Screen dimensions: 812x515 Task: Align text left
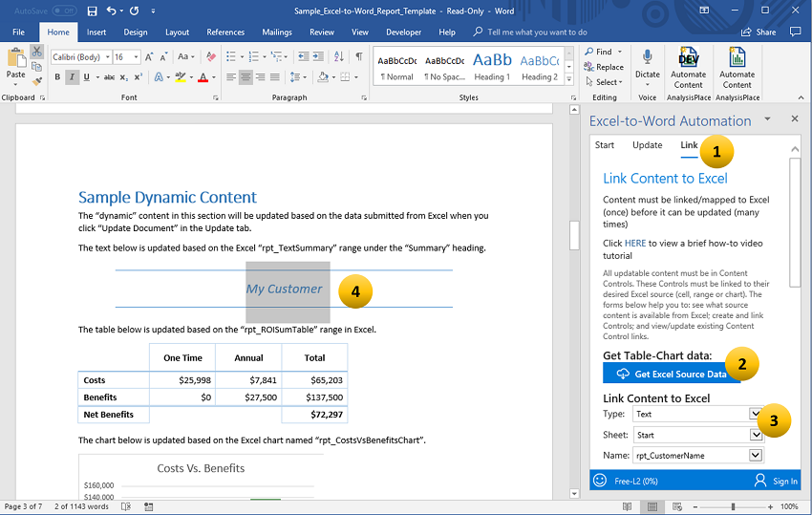(231, 77)
